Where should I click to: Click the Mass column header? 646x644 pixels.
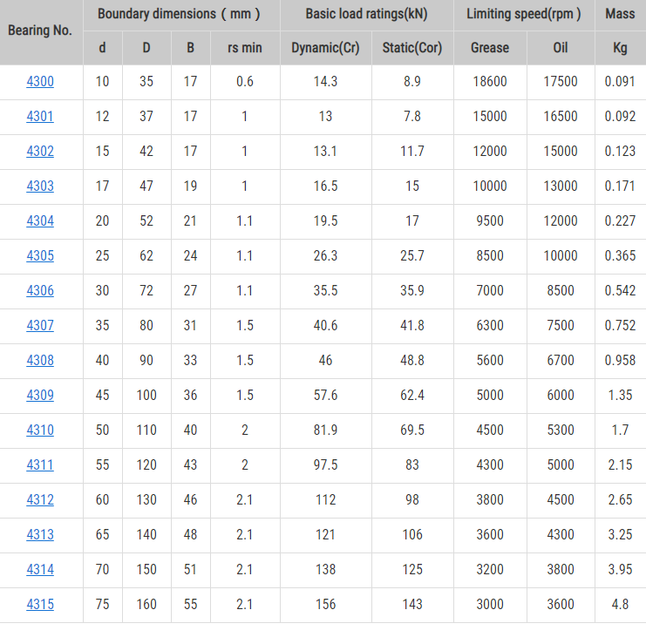(620, 14)
